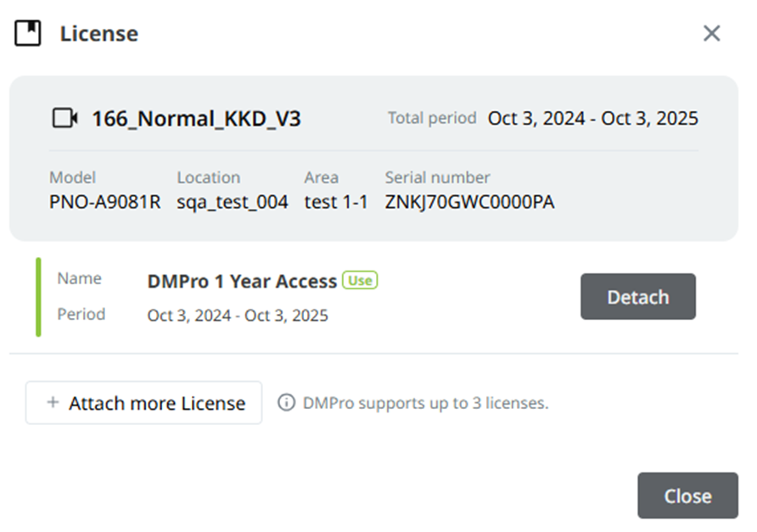The height and width of the screenshot is (532, 757).
Task: Click the serial number ZNKJ70GWC0000PA
Action: click(469, 202)
